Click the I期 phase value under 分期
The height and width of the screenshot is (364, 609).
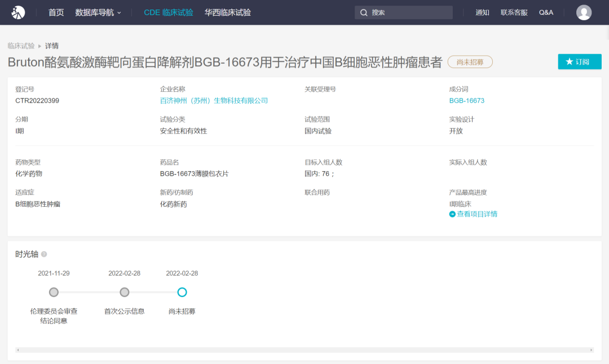tap(19, 131)
